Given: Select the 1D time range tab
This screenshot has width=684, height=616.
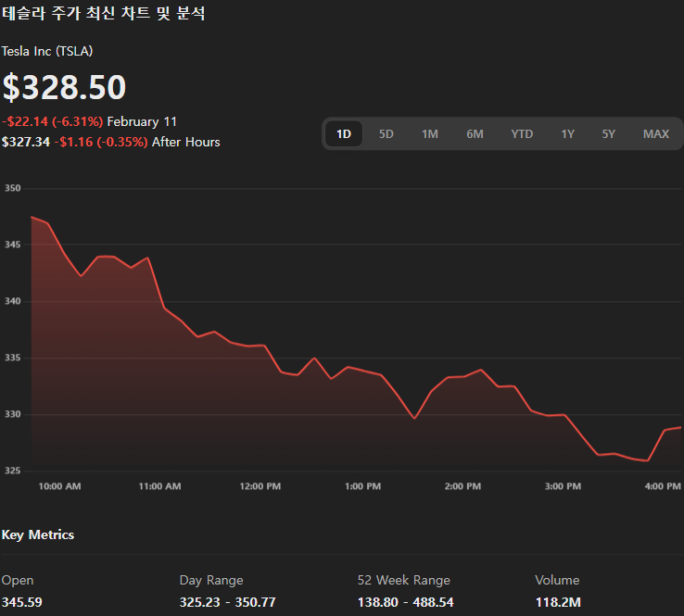Looking at the screenshot, I should (x=344, y=133).
